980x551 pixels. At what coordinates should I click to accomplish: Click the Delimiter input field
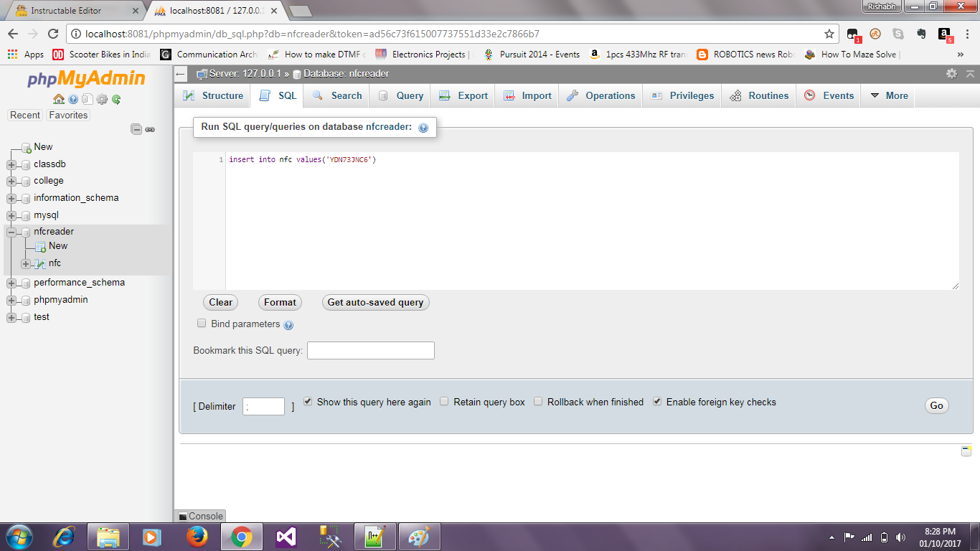[263, 406]
